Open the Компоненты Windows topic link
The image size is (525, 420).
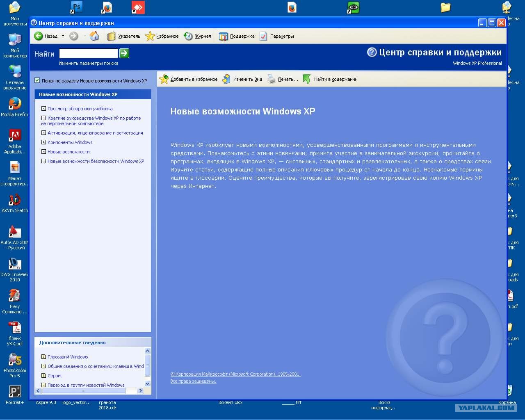70,142
